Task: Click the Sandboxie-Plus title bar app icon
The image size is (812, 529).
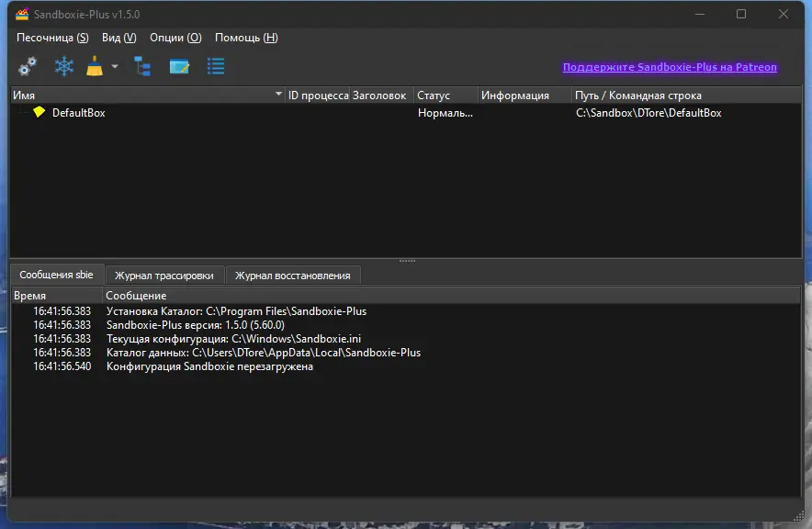Action: coord(22,14)
